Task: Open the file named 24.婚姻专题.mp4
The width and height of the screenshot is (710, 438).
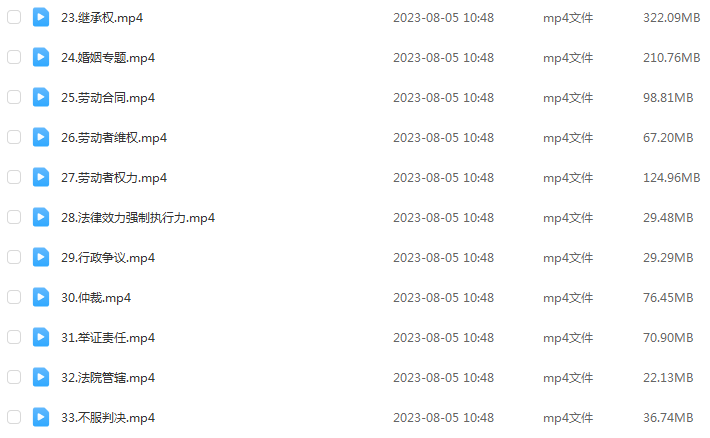Action: click(108, 58)
